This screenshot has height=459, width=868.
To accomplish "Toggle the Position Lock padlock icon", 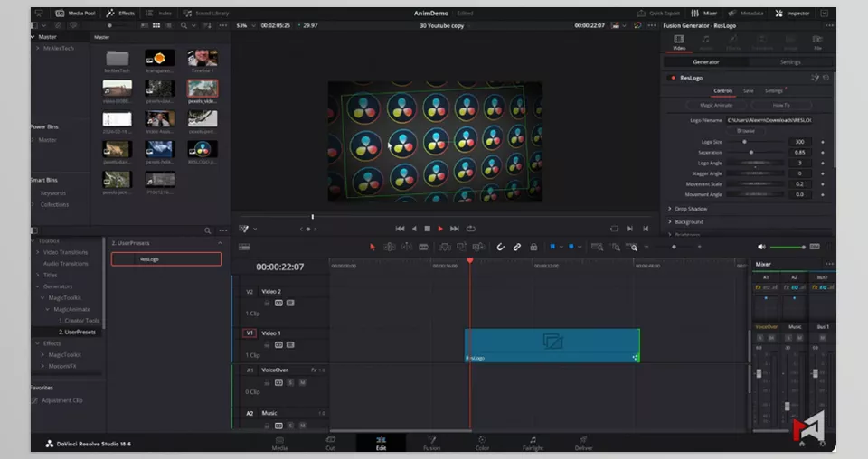I will tap(533, 248).
